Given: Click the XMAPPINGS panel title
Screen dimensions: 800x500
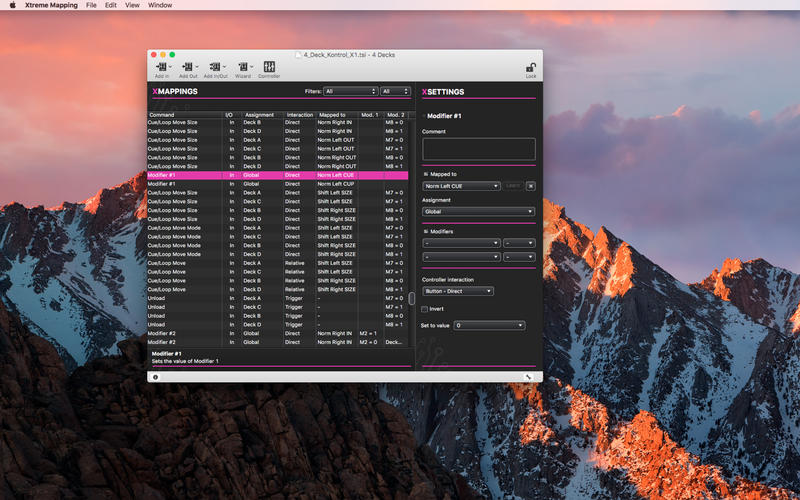Looking at the screenshot, I should [175, 91].
